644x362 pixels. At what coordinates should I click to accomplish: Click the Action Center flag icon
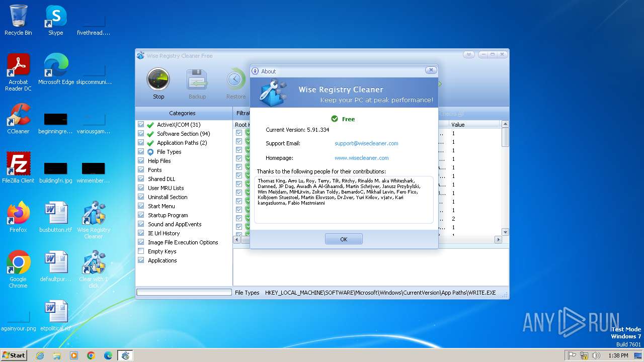click(x=572, y=355)
